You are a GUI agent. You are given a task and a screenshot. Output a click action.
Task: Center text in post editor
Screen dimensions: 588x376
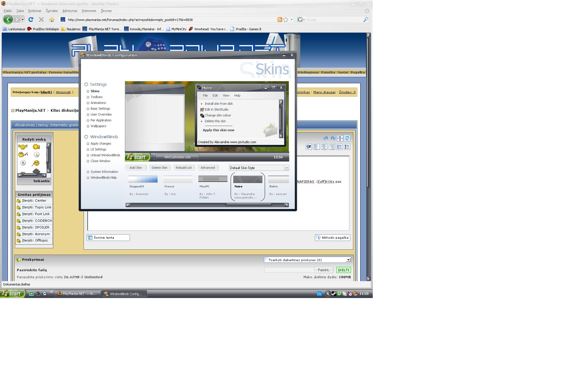point(324,147)
